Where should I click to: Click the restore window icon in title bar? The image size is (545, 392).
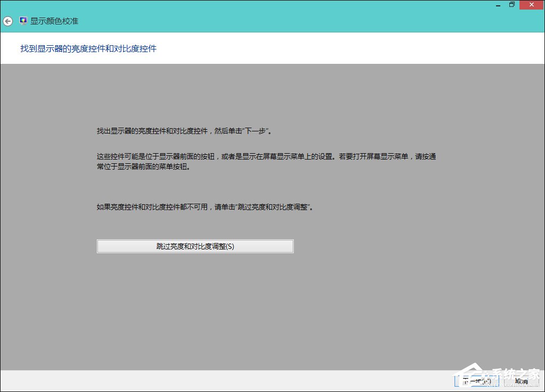coord(511,4)
